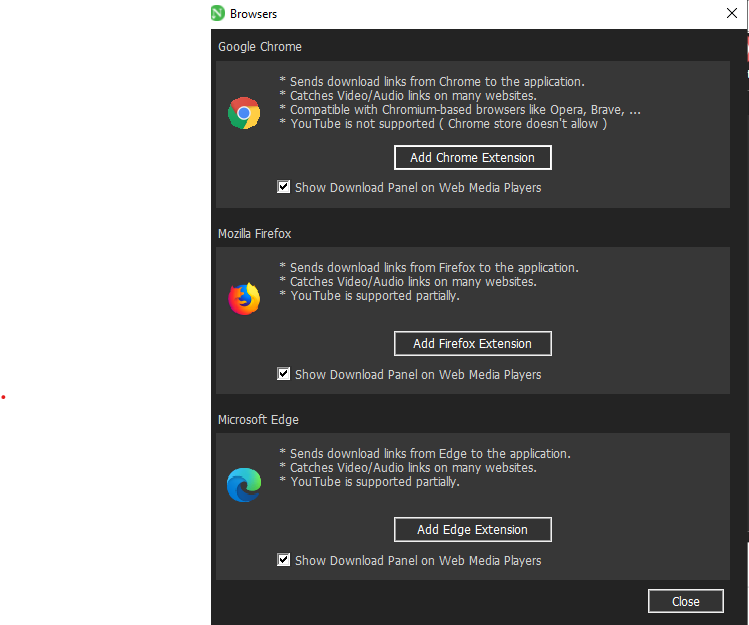Image resolution: width=749 pixels, height=625 pixels.
Task: Add the Firefox Extension
Action: click(472, 344)
